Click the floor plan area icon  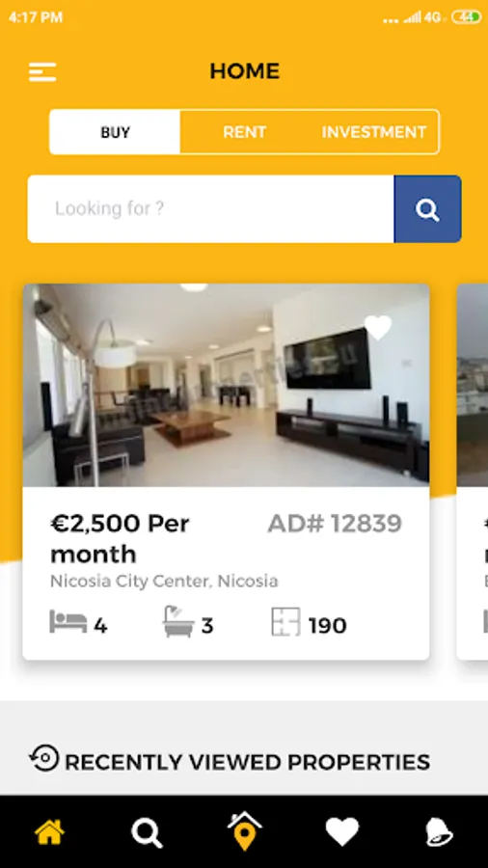[286, 622]
